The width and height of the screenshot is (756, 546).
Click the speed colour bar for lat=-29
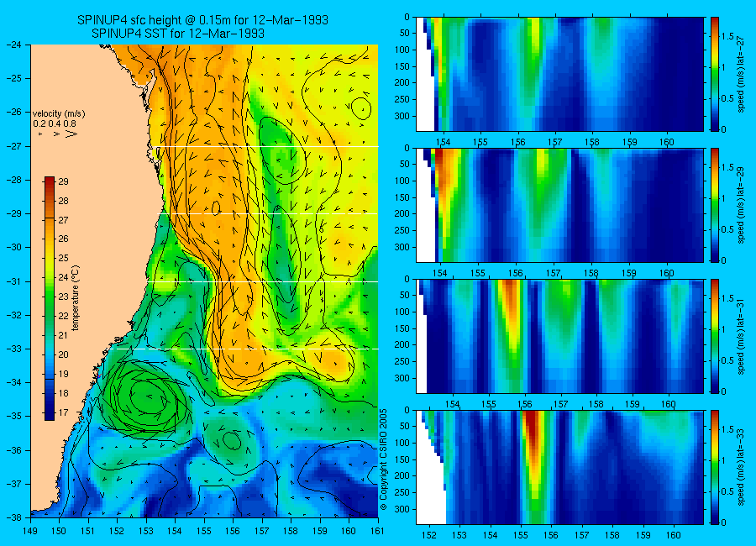click(715, 205)
